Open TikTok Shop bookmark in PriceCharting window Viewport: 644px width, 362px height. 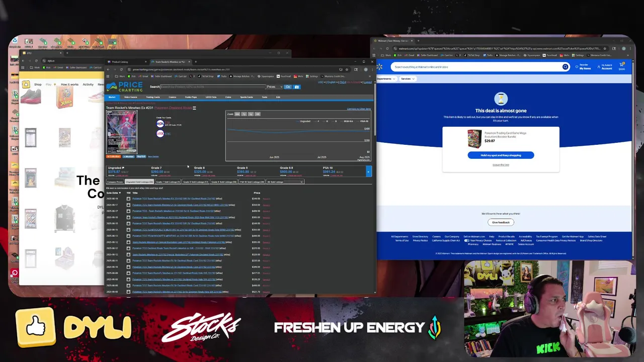point(205,76)
